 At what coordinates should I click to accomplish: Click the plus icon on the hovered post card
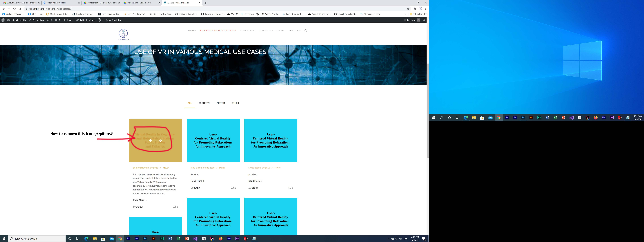tap(150, 140)
